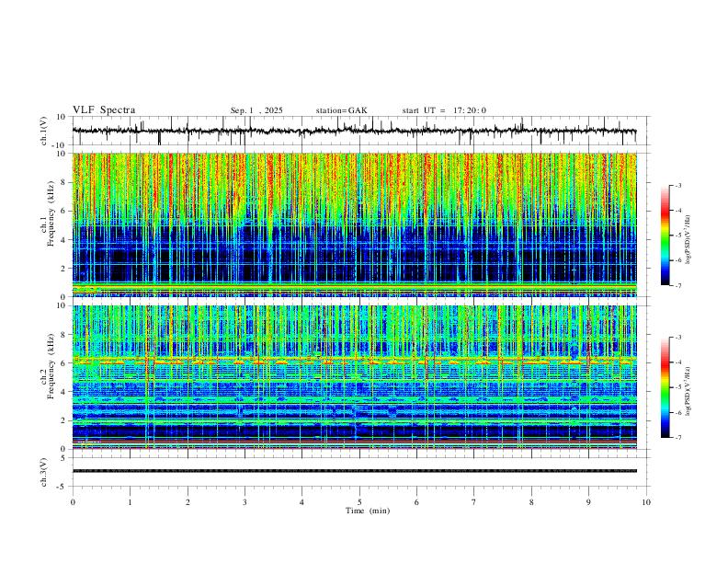
Task: Click the "-5" tick on the ch.3(V) axis
Action: point(63,487)
